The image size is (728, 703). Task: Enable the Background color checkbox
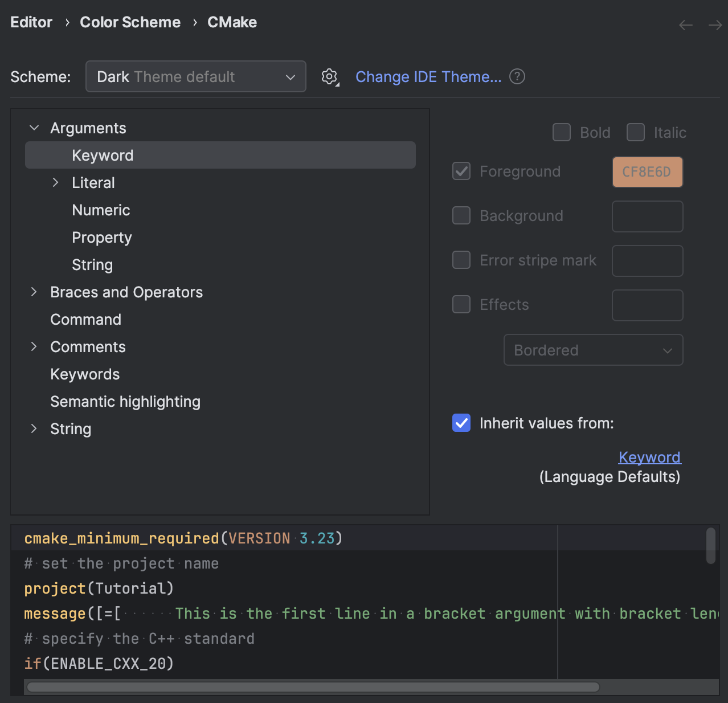pos(461,215)
